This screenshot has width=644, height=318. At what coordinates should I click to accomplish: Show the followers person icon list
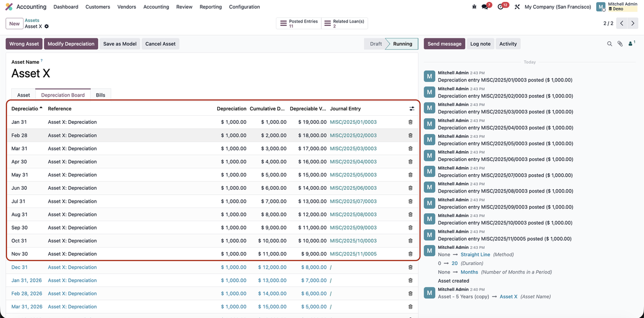[x=631, y=44]
